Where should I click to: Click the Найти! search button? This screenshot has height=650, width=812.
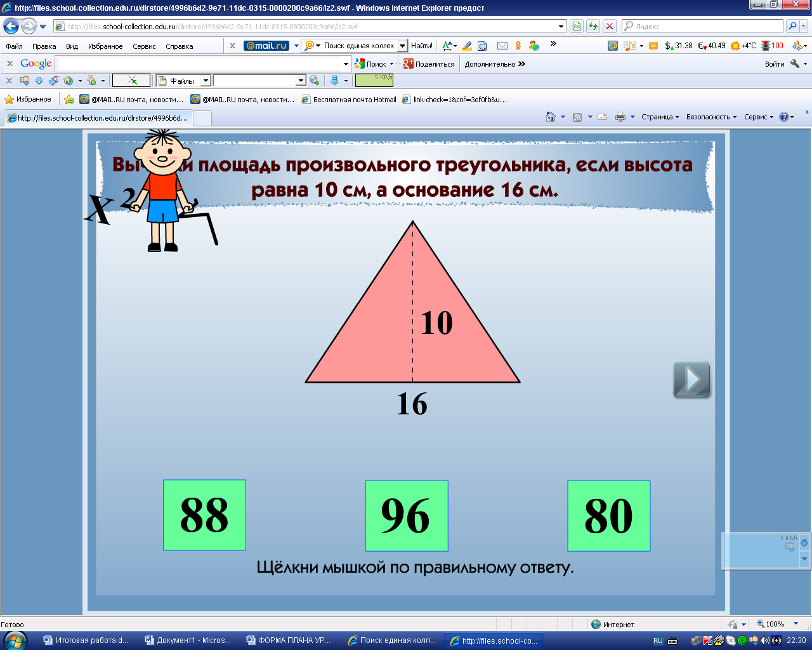pyautogui.click(x=422, y=46)
